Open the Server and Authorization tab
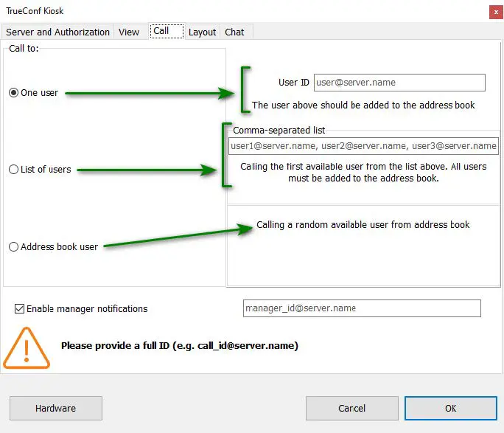Viewport: 504px width, 433px height. pos(57,32)
